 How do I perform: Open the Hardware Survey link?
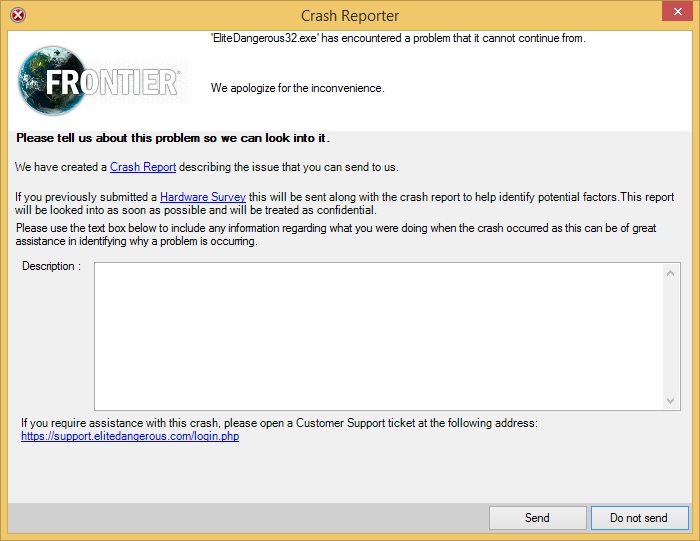[203, 197]
